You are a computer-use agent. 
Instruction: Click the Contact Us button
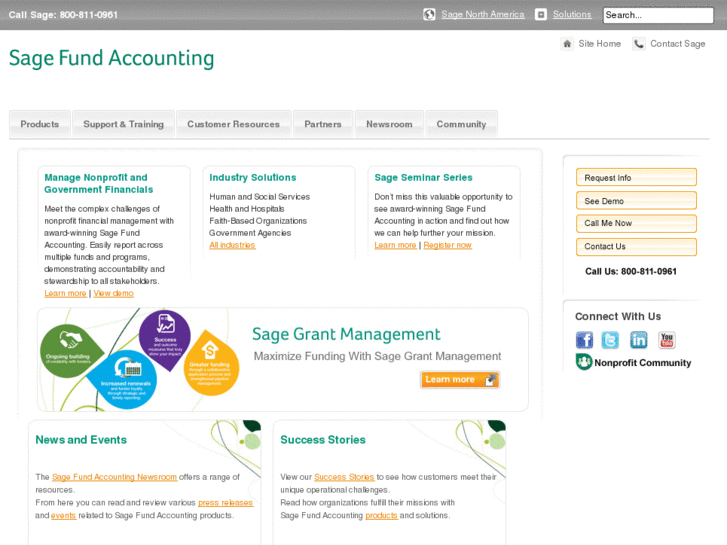tap(636, 246)
